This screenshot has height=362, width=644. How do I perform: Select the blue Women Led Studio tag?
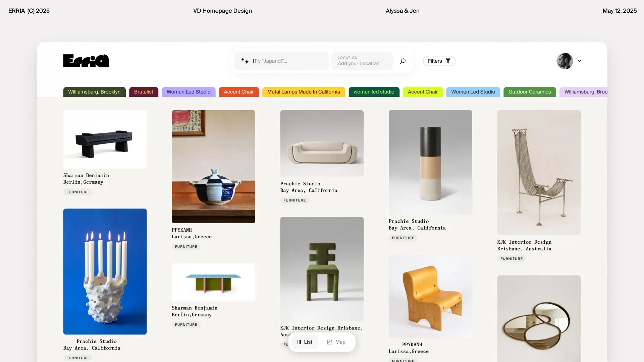pos(473,92)
